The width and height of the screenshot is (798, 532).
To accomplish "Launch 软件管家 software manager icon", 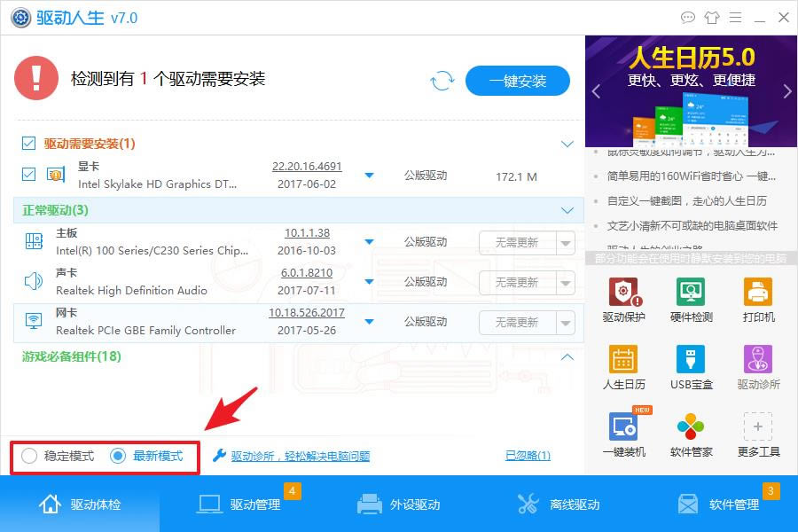I will 691,427.
